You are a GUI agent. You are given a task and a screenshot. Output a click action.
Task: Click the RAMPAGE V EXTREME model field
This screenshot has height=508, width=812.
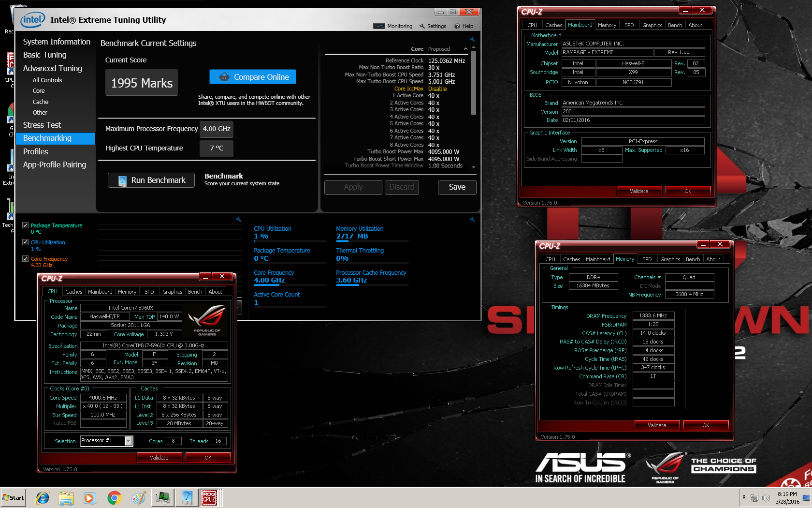click(607, 52)
